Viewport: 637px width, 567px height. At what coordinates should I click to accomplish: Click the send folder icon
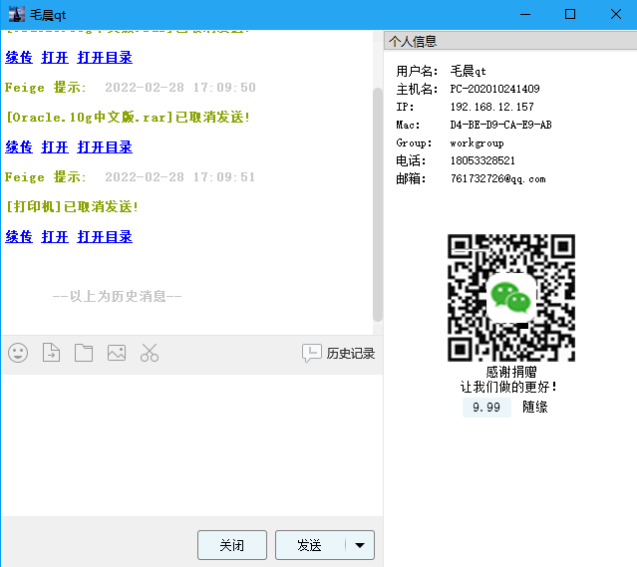pos(83,353)
